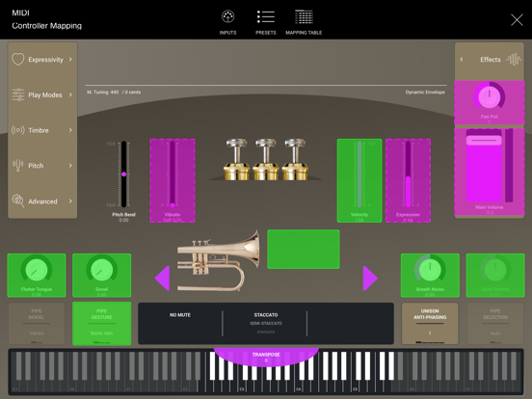Click the Pipe Model Valves button
The image size is (532, 399).
pos(37,323)
